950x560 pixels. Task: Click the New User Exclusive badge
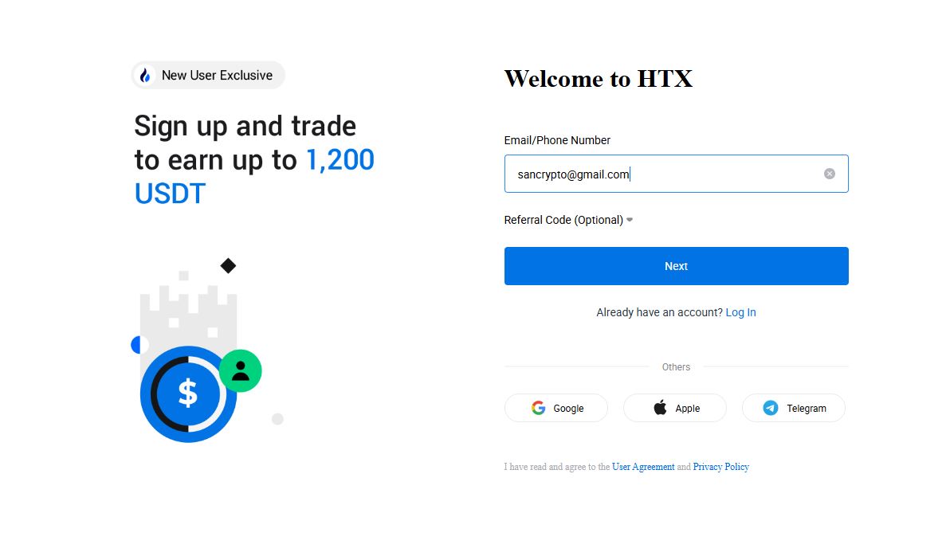(208, 75)
